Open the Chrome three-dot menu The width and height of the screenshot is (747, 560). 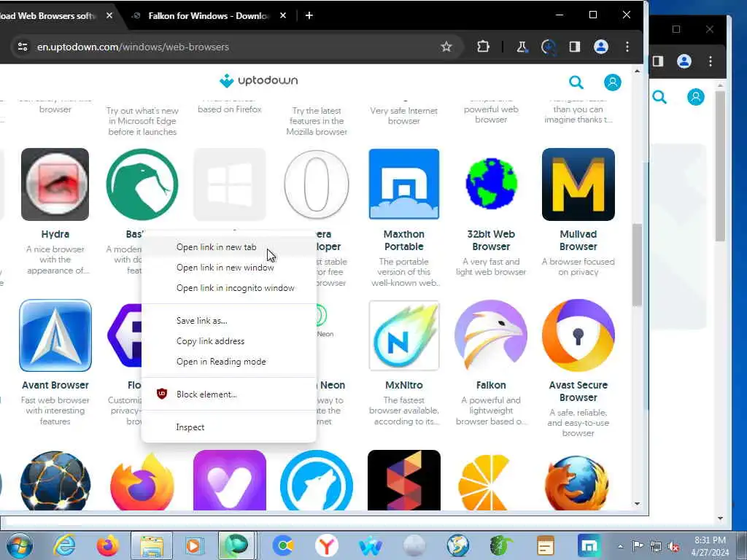[627, 47]
